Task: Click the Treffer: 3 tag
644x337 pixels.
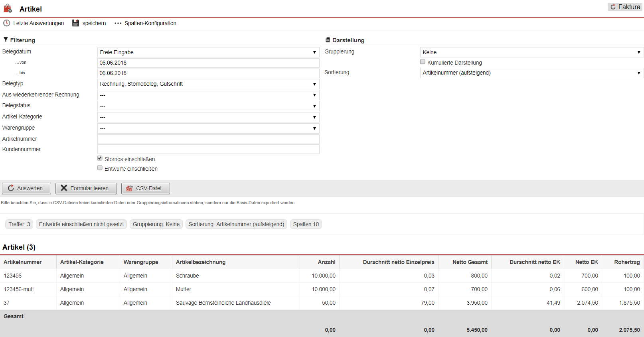Action: (x=19, y=224)
